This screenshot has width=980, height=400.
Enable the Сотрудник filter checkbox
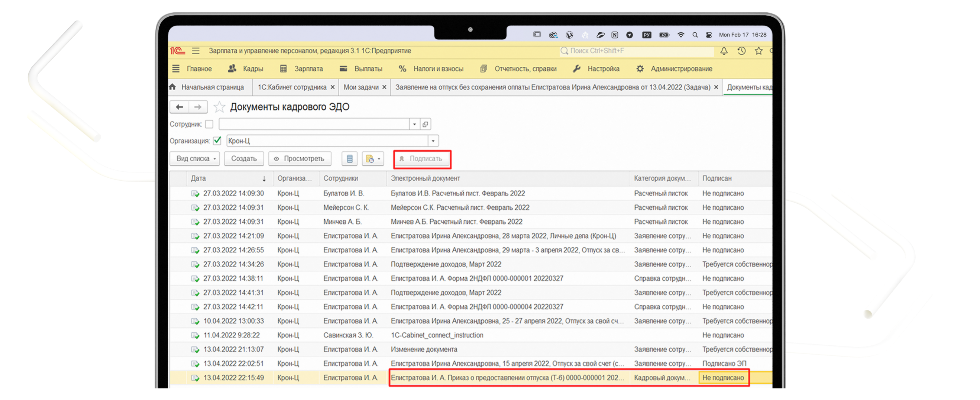click(x=209, y=125)
